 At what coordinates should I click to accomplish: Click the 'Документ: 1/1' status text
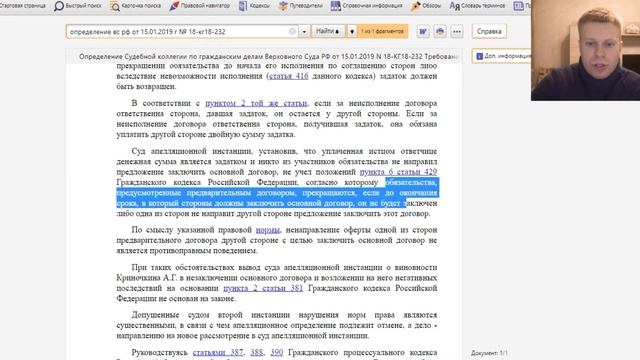click(489, 353)
